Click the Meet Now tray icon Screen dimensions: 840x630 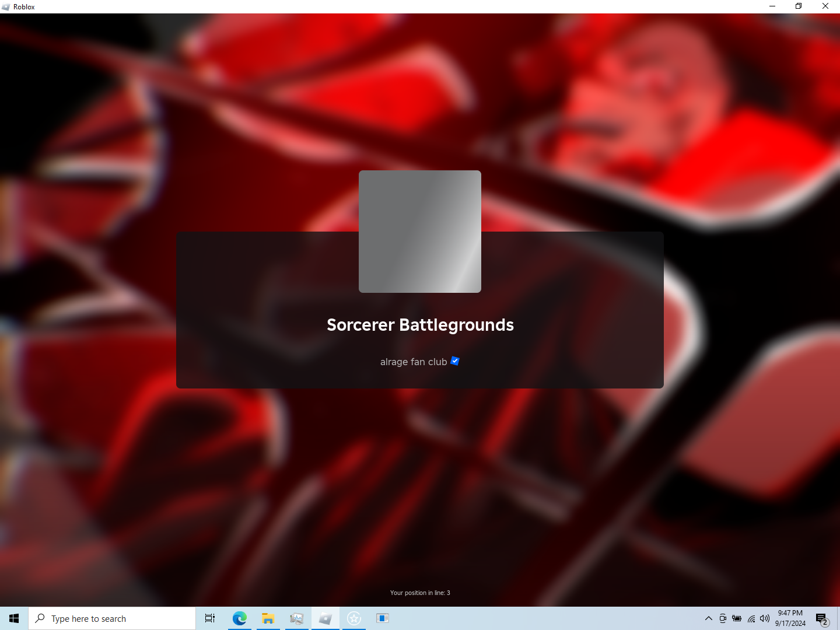pos(723,618)
